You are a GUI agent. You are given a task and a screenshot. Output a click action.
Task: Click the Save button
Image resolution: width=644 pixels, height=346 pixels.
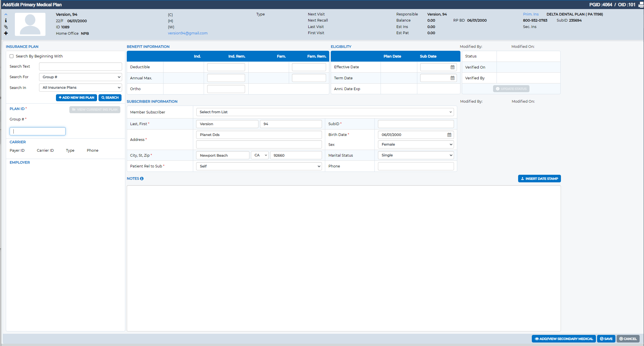[606, 339]
